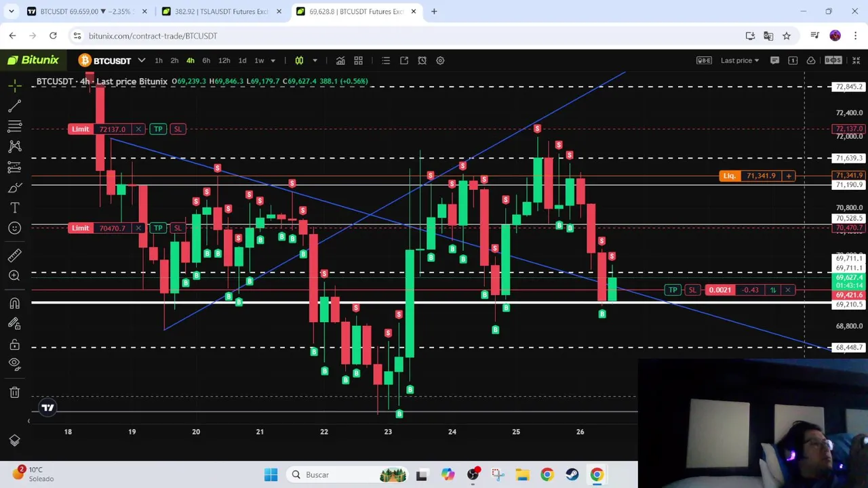Screen dimensions: 868x488
Task: Select the trend line drawing tool
Action: 14,106
